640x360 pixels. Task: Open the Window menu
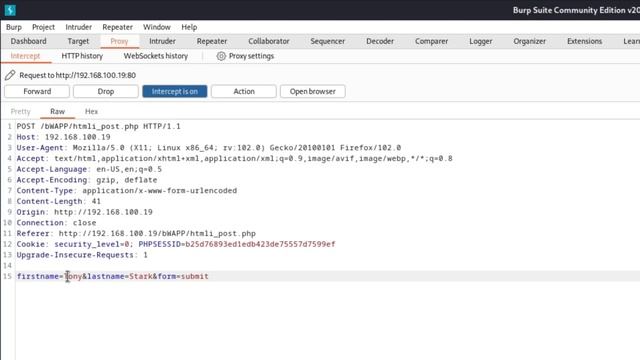pyautogui.click(x=157, y=27)
